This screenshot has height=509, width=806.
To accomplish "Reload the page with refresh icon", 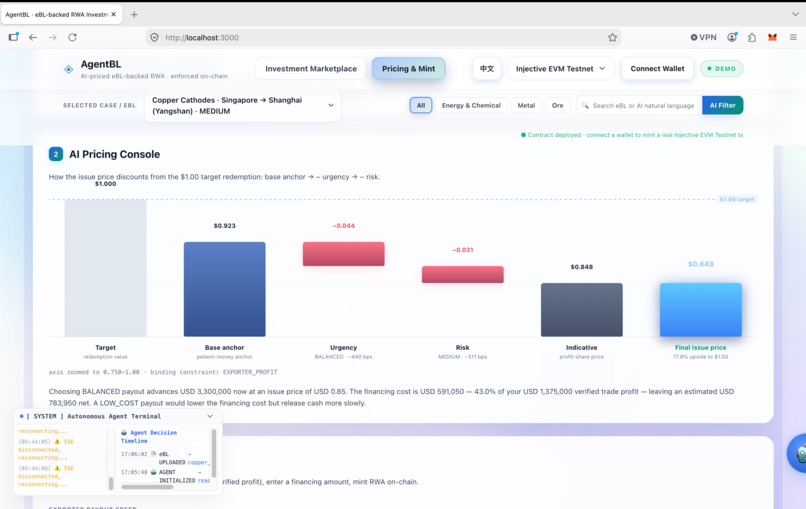I will [72, 38].
